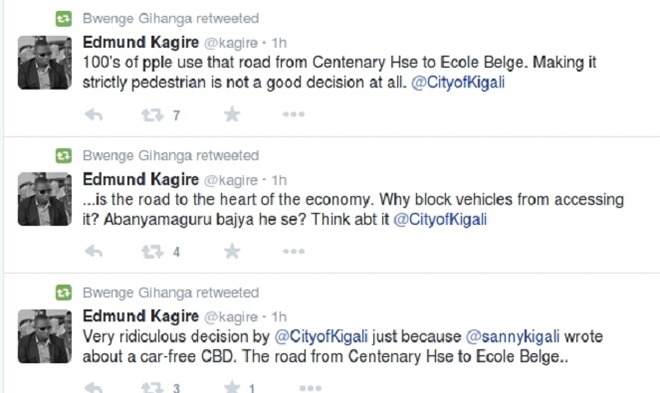The width and height of the screenshot is (660, 393).
Task: Favorite the 'heart of the economy' tweet
Action: pyautogui.click(x=232, y=251)
